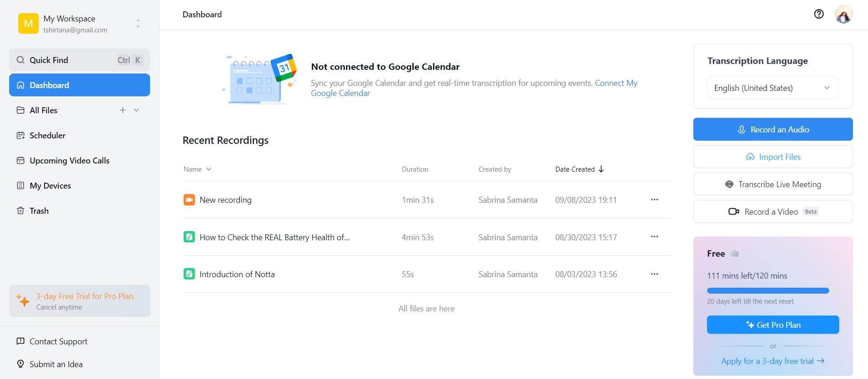Click the Duration column header
The image size is (868, 379).
point(415,169)
